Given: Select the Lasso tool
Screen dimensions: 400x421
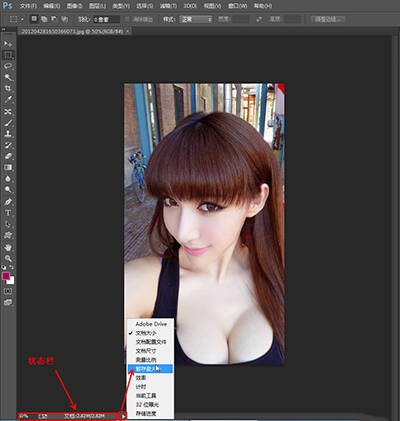Looking at the screenshot, I should 8,66.
